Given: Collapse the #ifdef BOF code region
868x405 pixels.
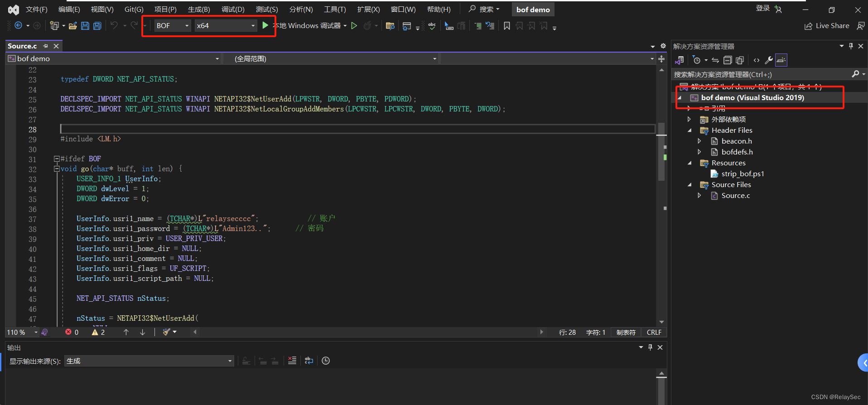Looking at the screenshot, I should click(57, 159).
